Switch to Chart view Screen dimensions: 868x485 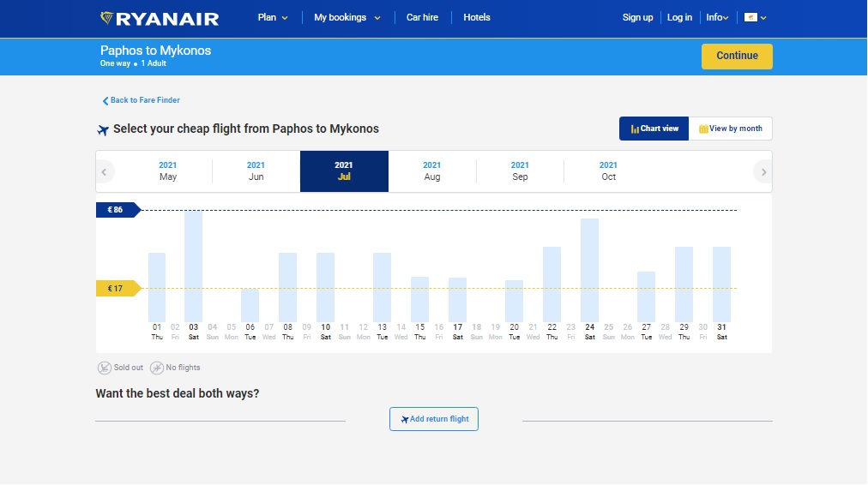tap(654, 129)
